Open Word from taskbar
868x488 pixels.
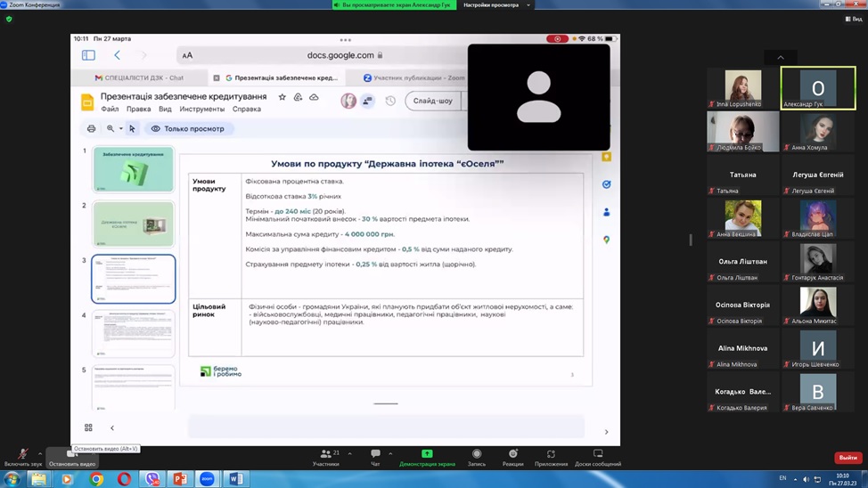(234, 479)
